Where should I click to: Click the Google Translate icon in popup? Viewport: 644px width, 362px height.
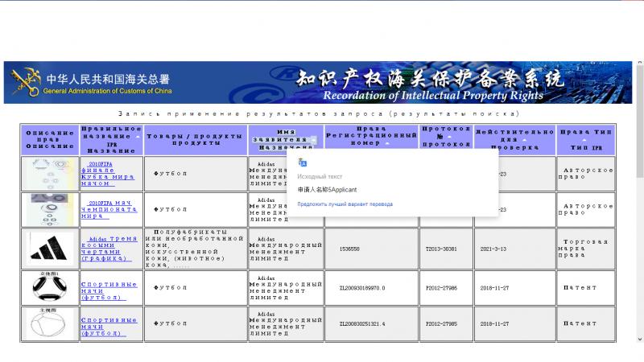(x=303, y=162)
